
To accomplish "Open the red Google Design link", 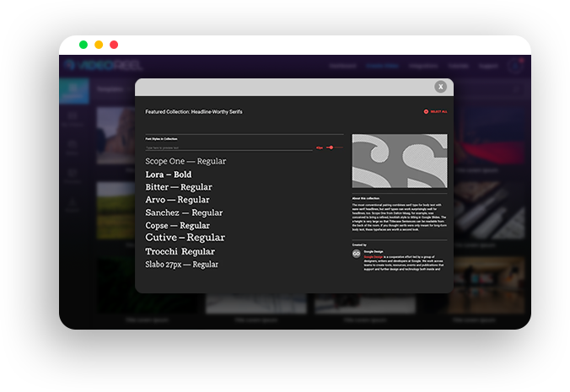I will coord(374,257).
